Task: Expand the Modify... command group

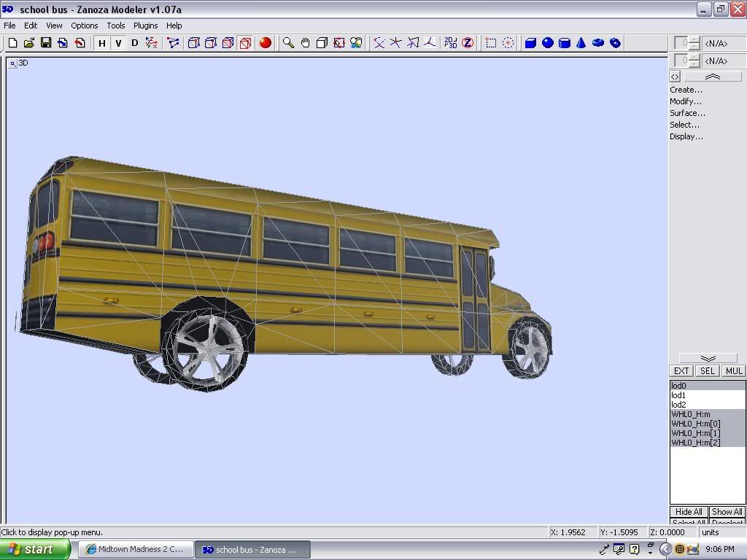Action: click(686, 101)
